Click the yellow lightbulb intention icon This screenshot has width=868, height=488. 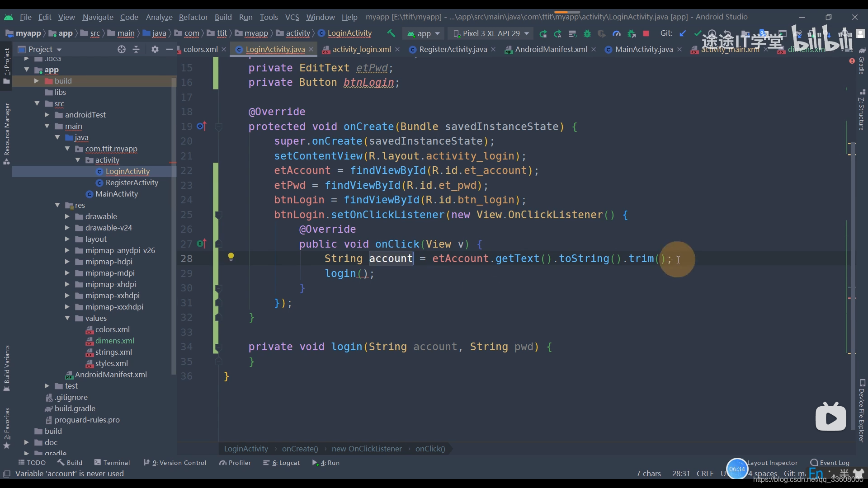(x=231, y=257)
